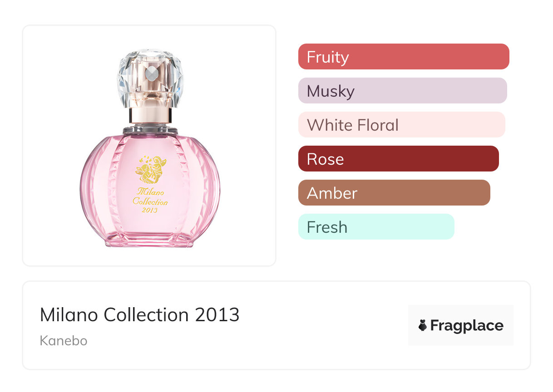Select the mint Fresh accord bar
Viewport: 553px width, 392px height.
[376, 227]
